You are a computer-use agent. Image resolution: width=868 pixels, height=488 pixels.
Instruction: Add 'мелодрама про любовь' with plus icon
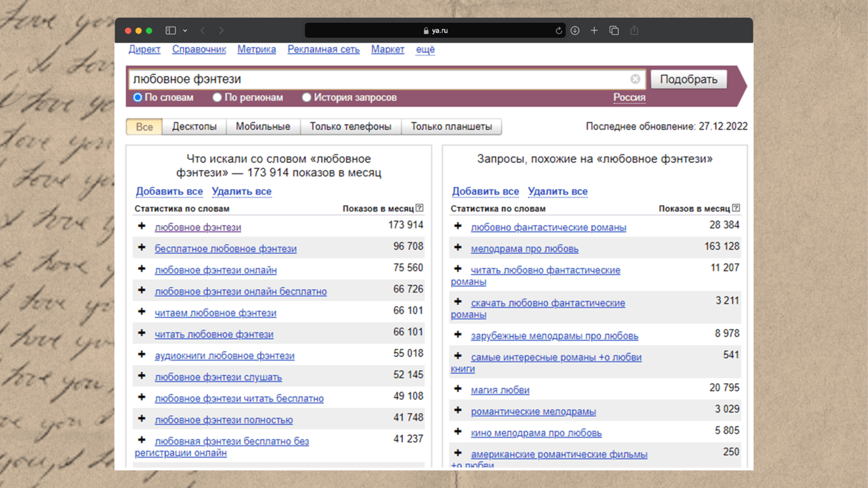[x=458, y=248]
